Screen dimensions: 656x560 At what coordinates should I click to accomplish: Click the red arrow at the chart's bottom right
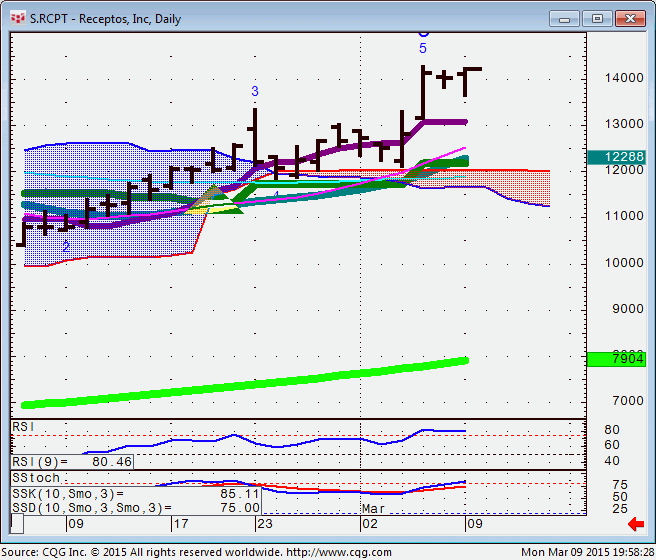pos(636,524)
